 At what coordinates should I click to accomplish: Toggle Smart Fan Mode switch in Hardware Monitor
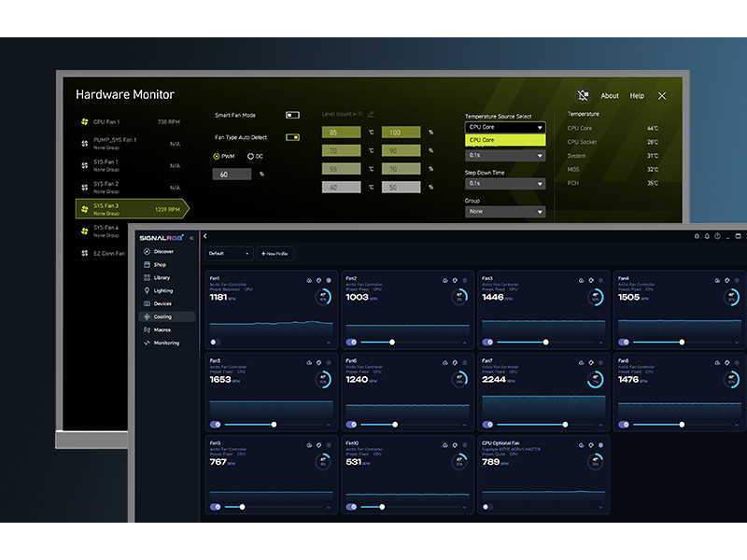coord(292,115)
